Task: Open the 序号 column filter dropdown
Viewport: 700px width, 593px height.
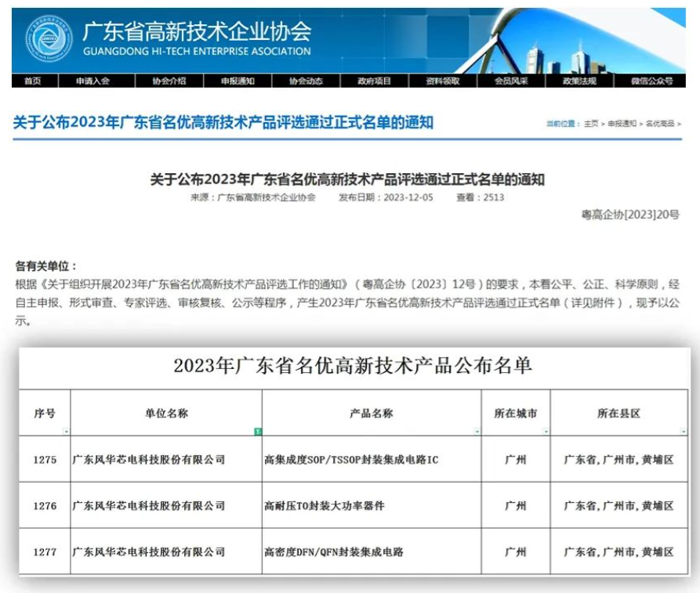Action: [x=66, y=432]
